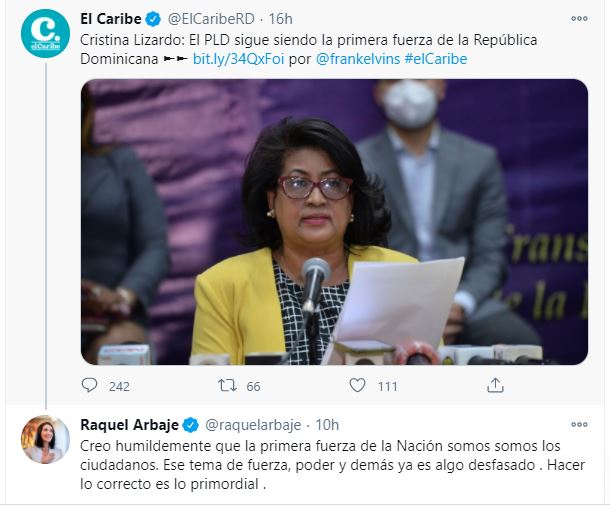This screenshot has height=507, width=610.
Task: Open the 16h tweet timestamp
Action: coord(280,19)
